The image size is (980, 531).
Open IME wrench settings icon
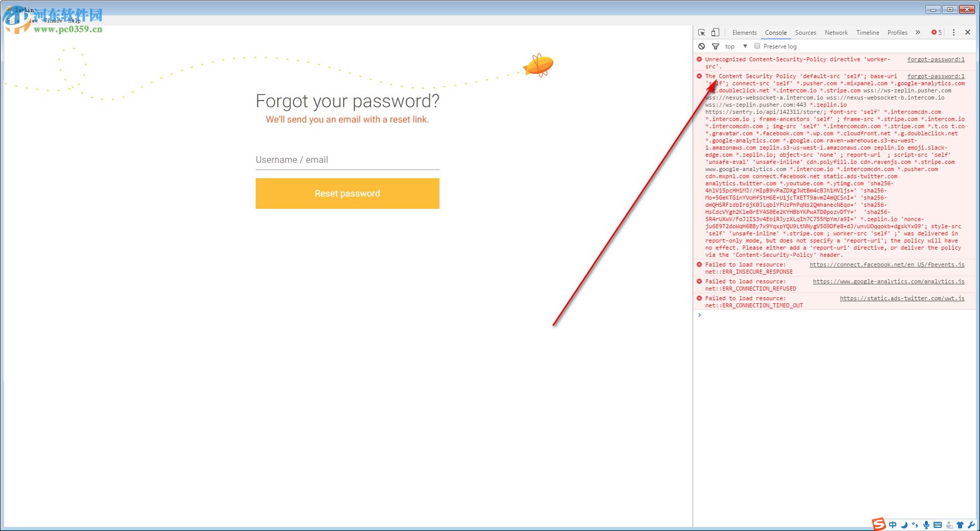pyautogui.click(x=971, y=525)
